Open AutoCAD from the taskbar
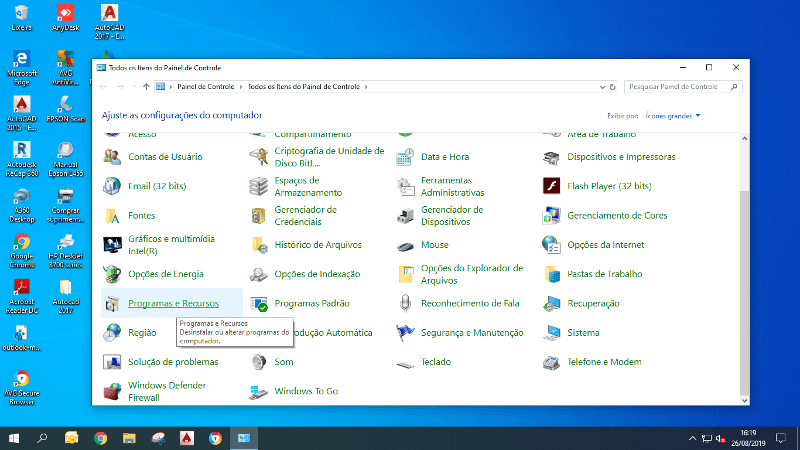 [187, 438]
